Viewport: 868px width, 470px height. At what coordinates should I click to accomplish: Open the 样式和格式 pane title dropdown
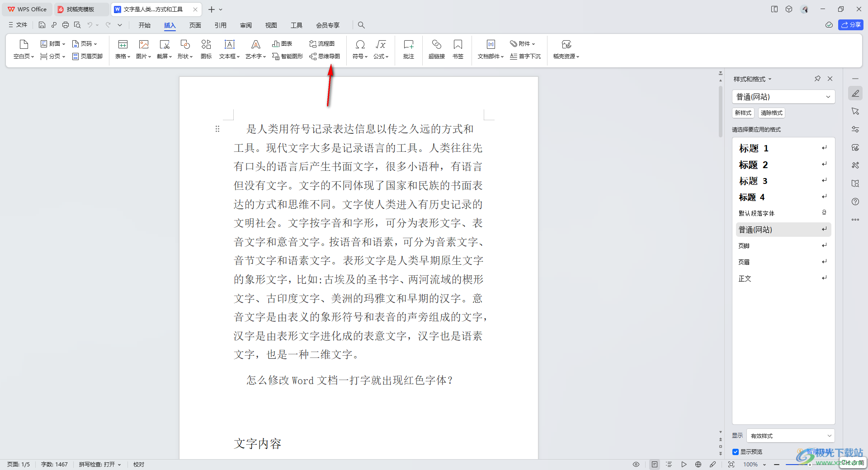point(753,79)
